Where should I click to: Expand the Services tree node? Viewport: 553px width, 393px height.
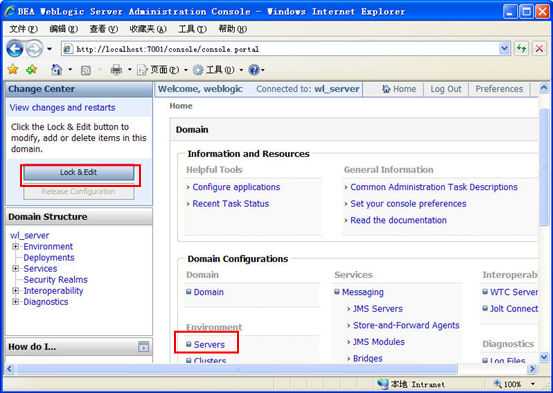point(16,268)
